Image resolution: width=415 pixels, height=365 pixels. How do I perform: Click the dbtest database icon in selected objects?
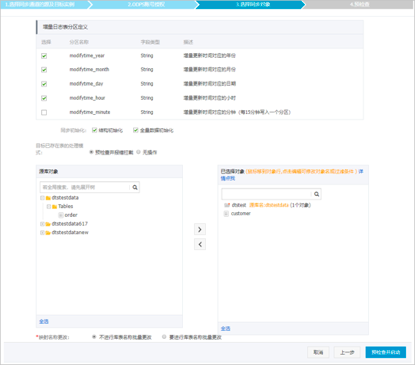pos(227,205)
